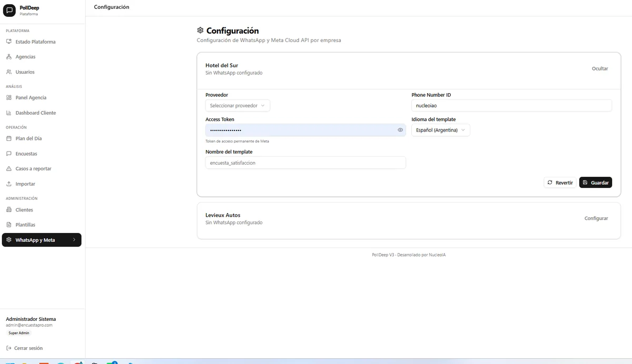Open Plantillas in the sidebar
Viewport: 632px width, 364px height.
42,225
